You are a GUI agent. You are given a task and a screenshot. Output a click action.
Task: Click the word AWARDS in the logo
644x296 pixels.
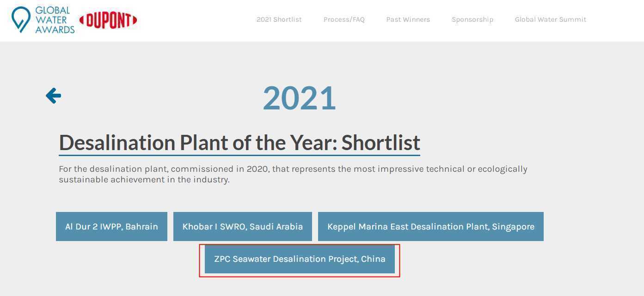55,30
